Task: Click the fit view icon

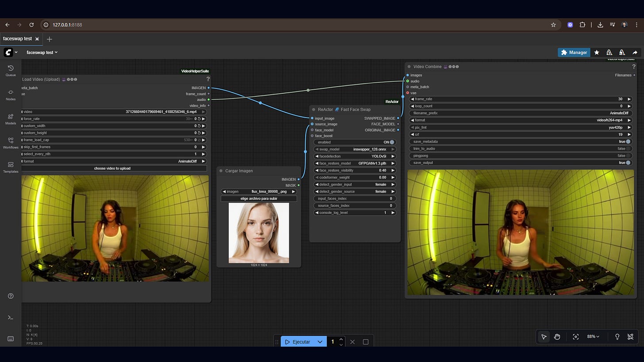Action: click(575, 337)
